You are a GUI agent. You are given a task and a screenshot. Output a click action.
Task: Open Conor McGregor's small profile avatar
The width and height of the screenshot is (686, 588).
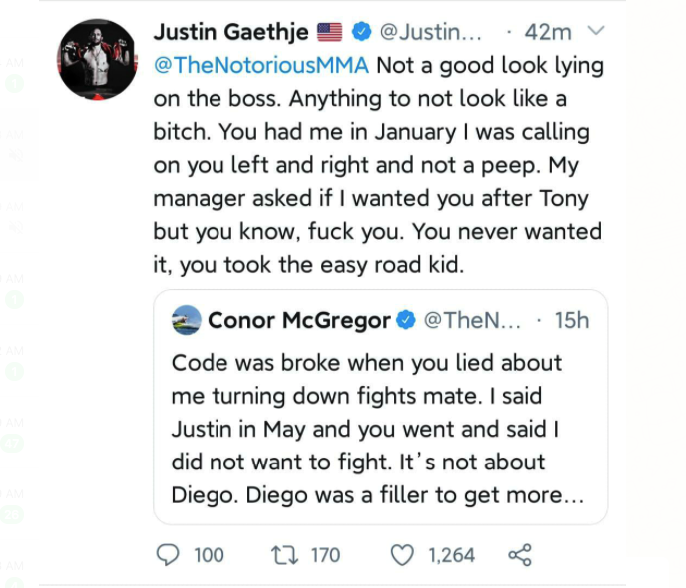[185, 320]
